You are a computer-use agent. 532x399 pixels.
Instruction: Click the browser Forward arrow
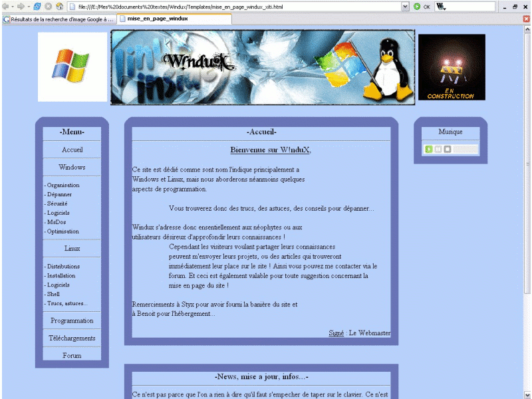(21, 6)
